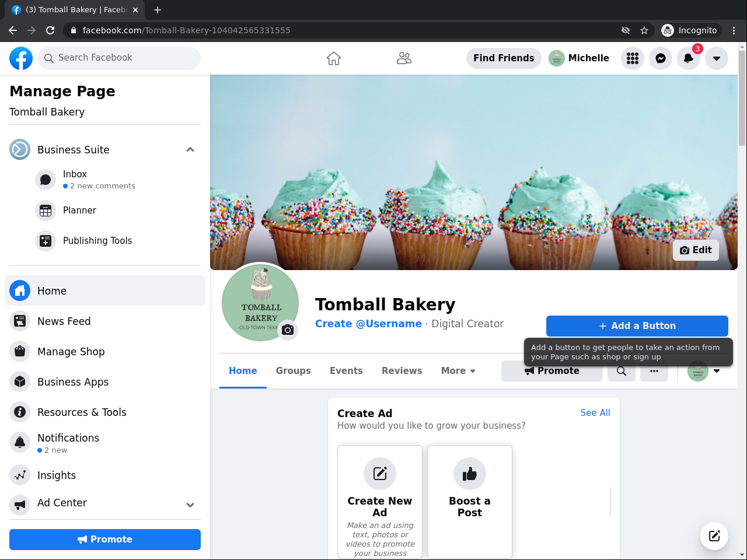Click the Create @Username link

(368, 324)
